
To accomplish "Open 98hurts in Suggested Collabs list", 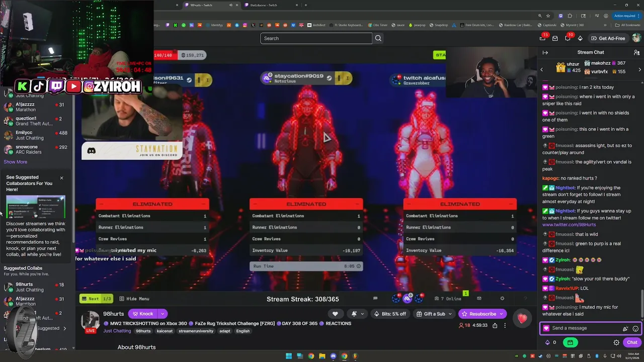I will (36, 287).
